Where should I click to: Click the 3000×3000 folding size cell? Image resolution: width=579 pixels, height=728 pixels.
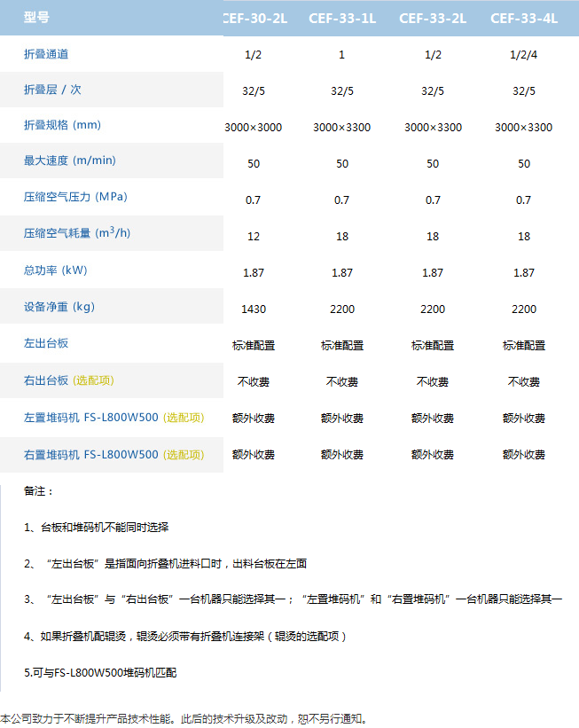click(254, 127)
